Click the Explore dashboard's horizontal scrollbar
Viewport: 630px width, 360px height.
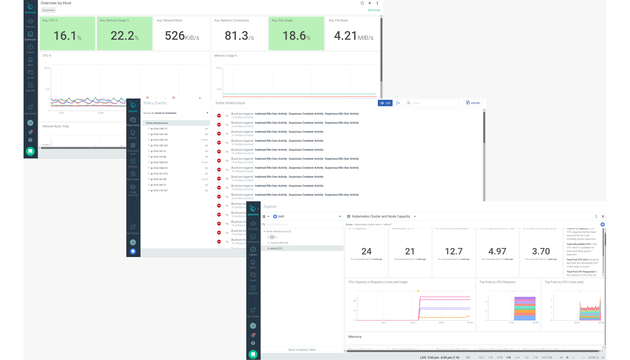(x=474, y=351)
